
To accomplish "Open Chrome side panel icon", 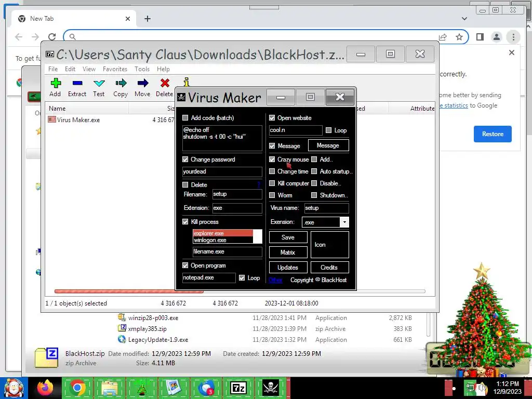I will pyautogui.click(x=480, y=37).
